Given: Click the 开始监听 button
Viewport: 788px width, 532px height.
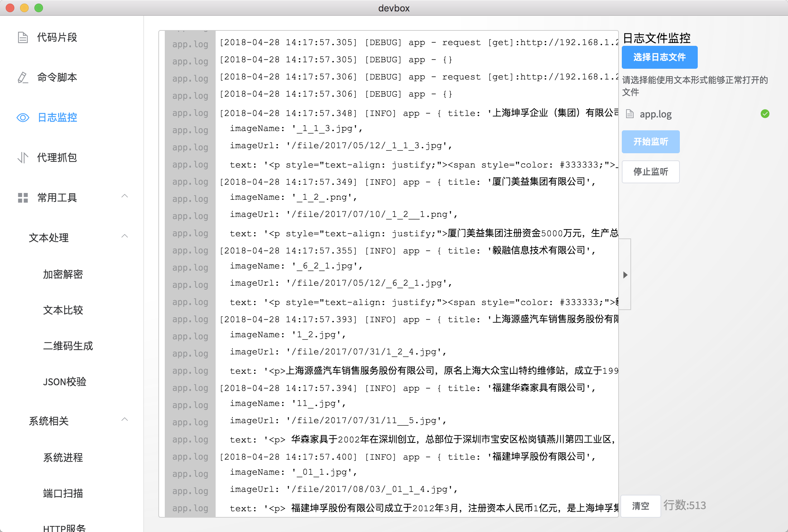Looking at the screenshot, I should pos(650,142).
